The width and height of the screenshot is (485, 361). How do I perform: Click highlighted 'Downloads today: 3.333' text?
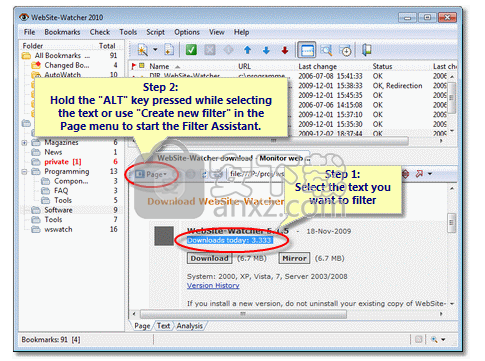(x=230, y=240)
